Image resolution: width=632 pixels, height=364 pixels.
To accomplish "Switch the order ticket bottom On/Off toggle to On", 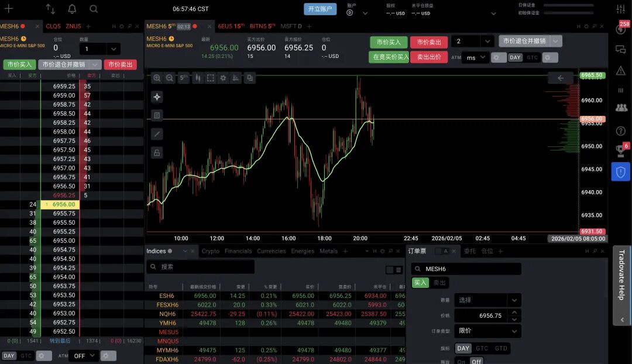I will point(461,362).
